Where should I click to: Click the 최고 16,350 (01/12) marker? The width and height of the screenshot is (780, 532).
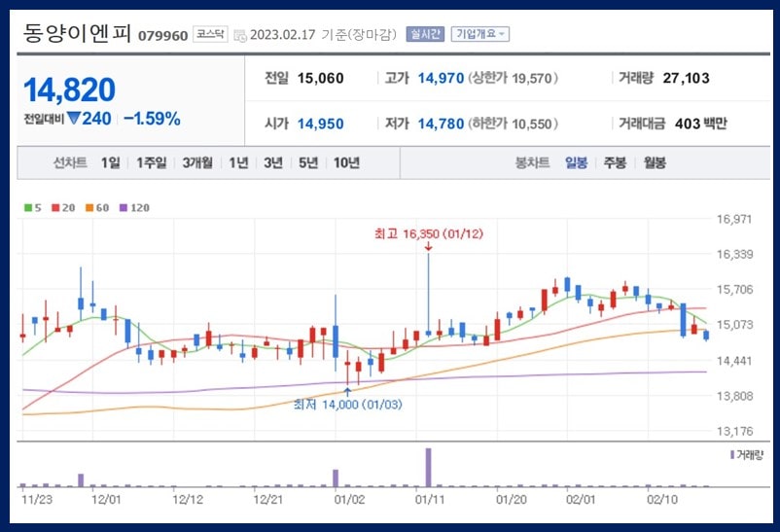(429, 233)
